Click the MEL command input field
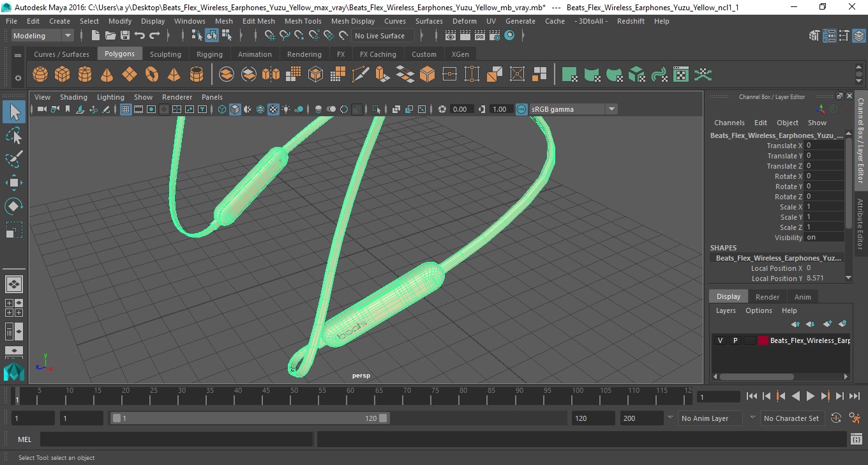868x465 pixels. coord(176,439)
